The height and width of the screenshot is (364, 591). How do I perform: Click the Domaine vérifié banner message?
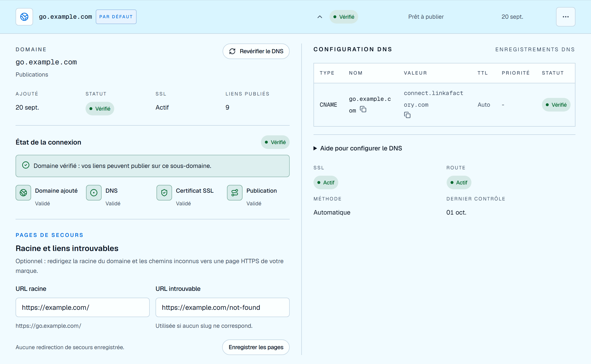click(x=122, y=166)
